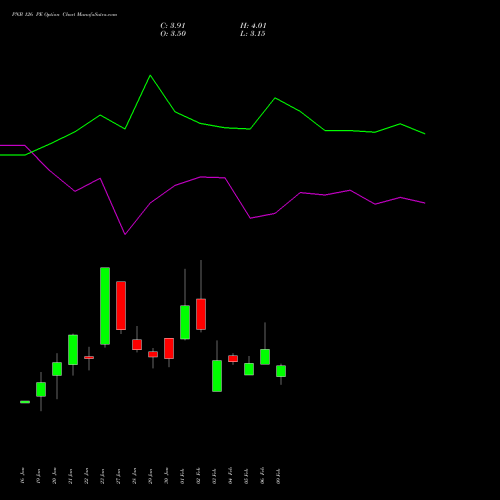The height and width of the screenshot is (500, 500).
Task: Select the 19 Jan date label
Action: 38,476
